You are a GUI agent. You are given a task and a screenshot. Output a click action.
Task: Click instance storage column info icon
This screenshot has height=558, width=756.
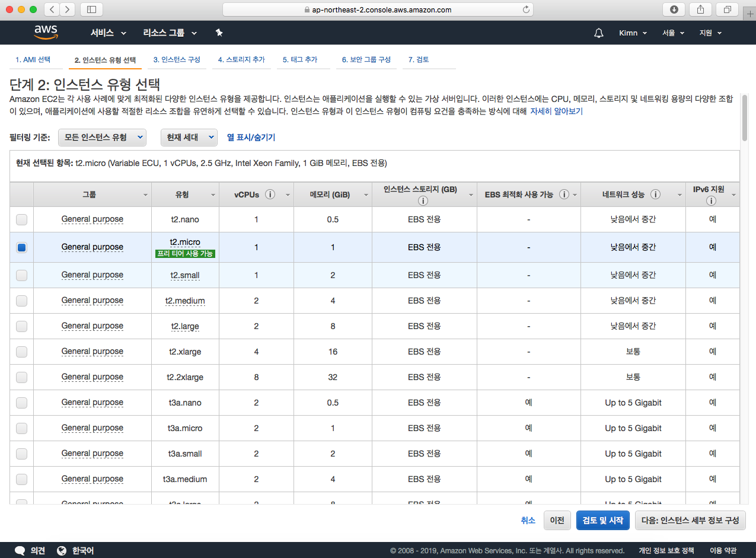pos(423,201)
